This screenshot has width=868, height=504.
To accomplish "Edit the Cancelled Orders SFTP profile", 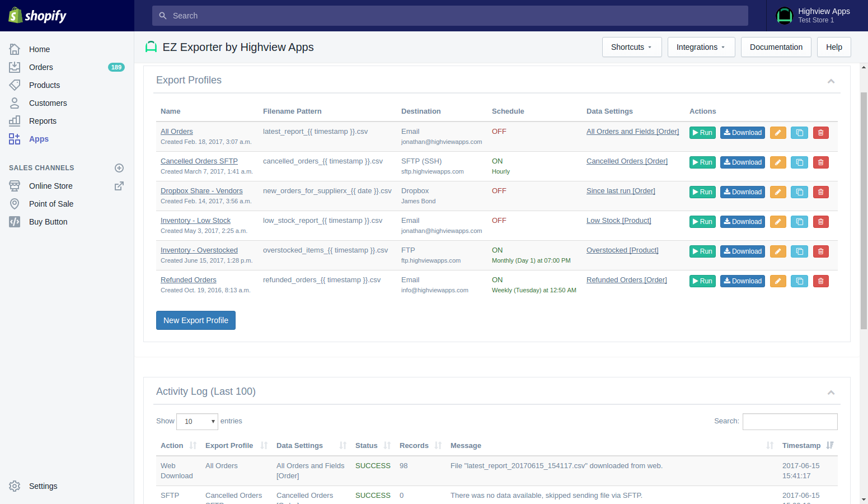I will click(778, 162).
